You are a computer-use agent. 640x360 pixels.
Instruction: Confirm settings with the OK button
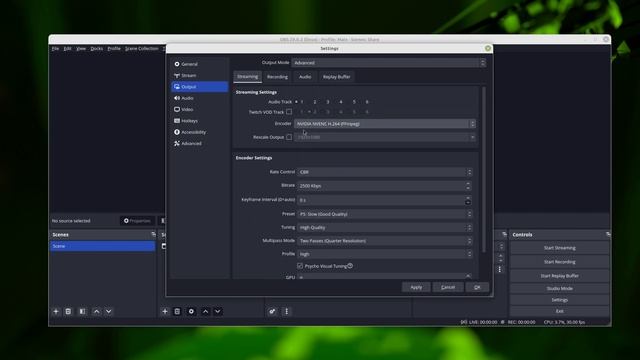click(477, 287)
